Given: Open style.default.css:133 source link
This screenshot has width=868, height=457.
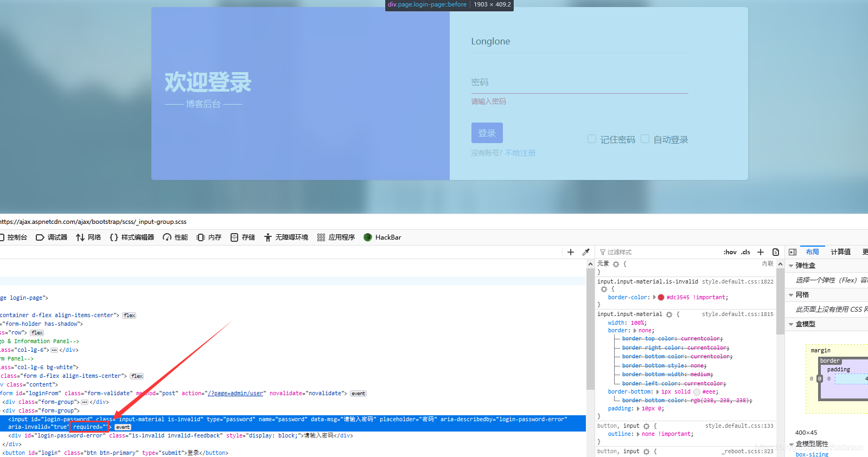Looking at the screenshot, I should [739, 426].
